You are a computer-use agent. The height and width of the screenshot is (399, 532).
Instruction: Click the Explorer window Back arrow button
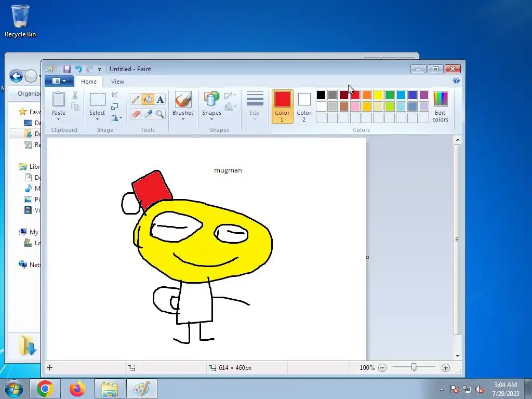click(16, 76)
